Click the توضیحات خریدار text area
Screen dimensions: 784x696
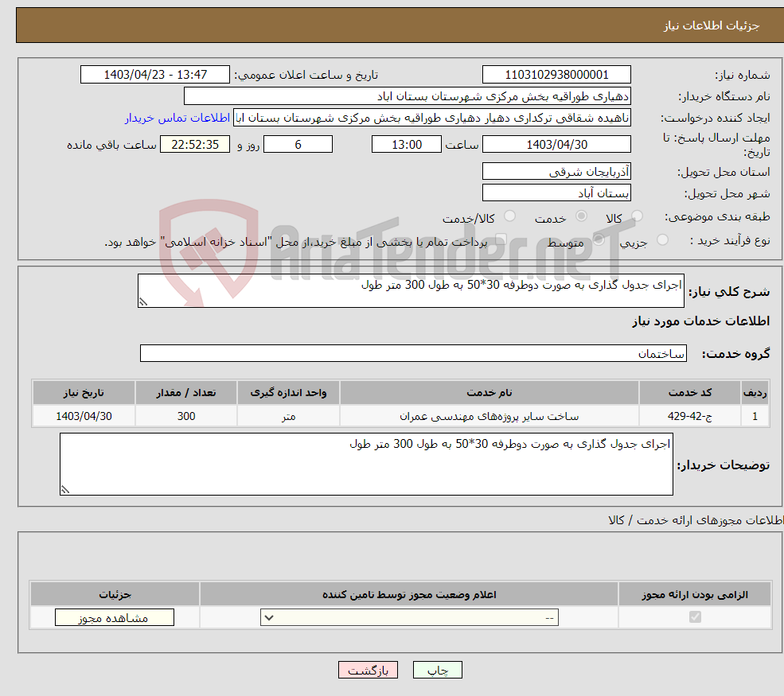point(366,465)
